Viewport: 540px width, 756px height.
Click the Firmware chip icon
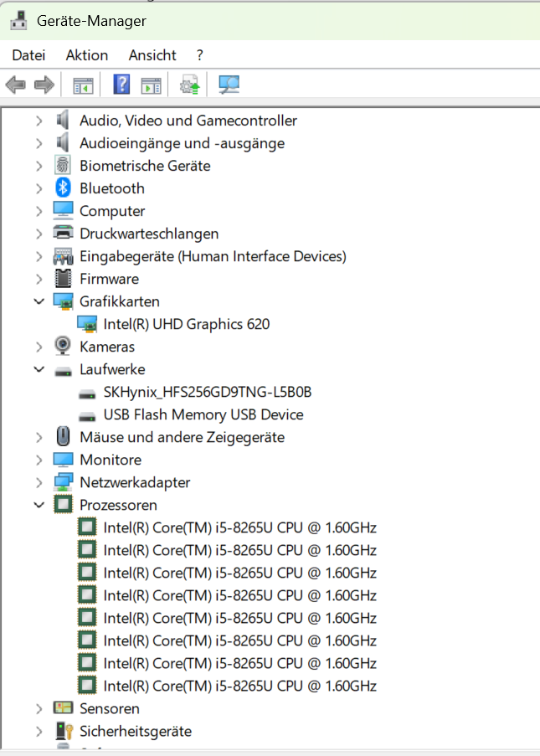[63, 279]
